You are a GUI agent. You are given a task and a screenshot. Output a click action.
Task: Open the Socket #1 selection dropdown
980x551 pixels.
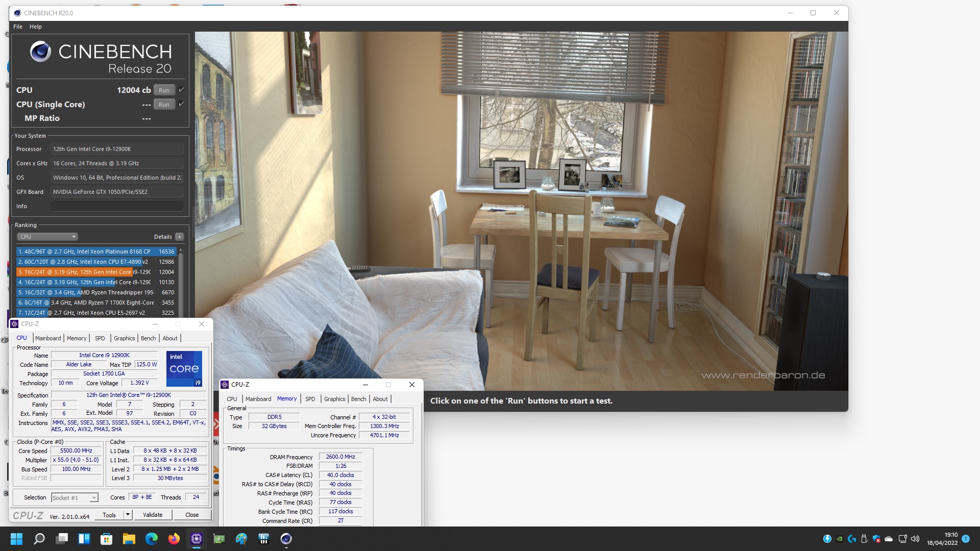[75, 497]
